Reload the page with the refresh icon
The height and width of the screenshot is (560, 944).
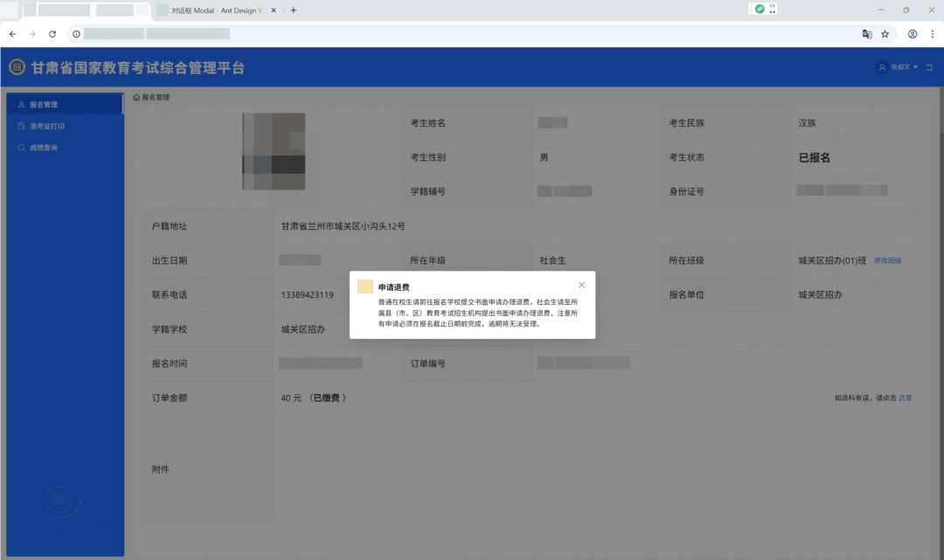click(52, 34)
